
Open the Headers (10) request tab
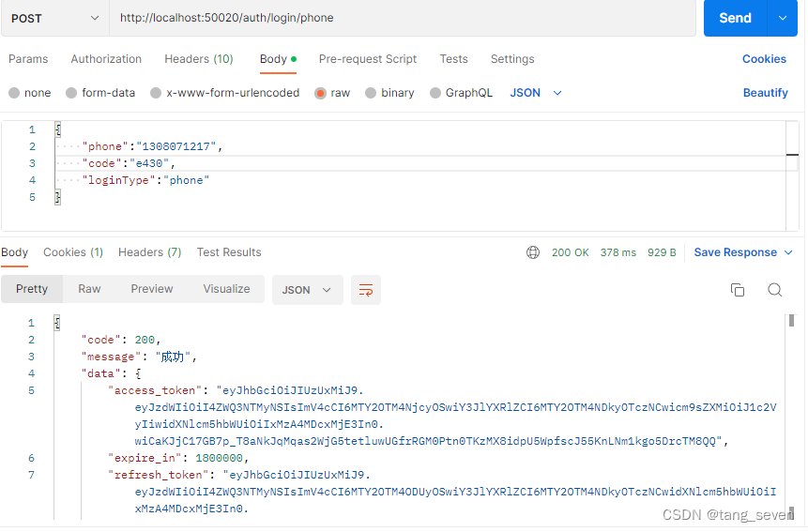(x=199, y=59)
